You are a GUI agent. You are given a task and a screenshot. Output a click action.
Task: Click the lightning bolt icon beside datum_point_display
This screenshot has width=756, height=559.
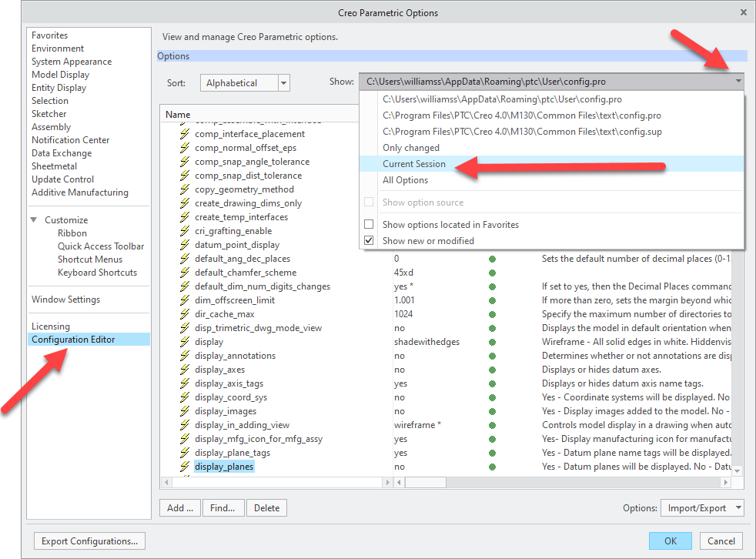click(186, 244)
